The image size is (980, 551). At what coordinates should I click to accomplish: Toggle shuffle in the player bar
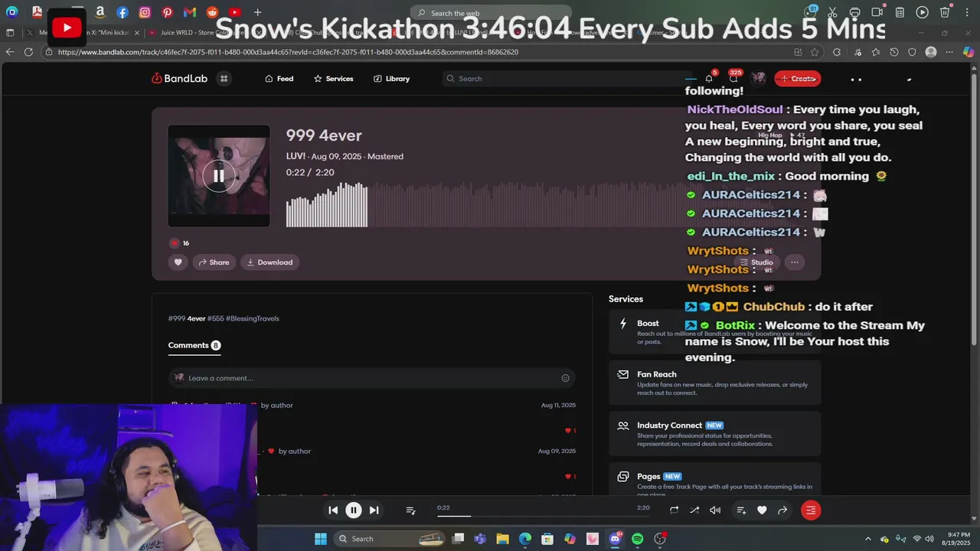pos(694,510)
